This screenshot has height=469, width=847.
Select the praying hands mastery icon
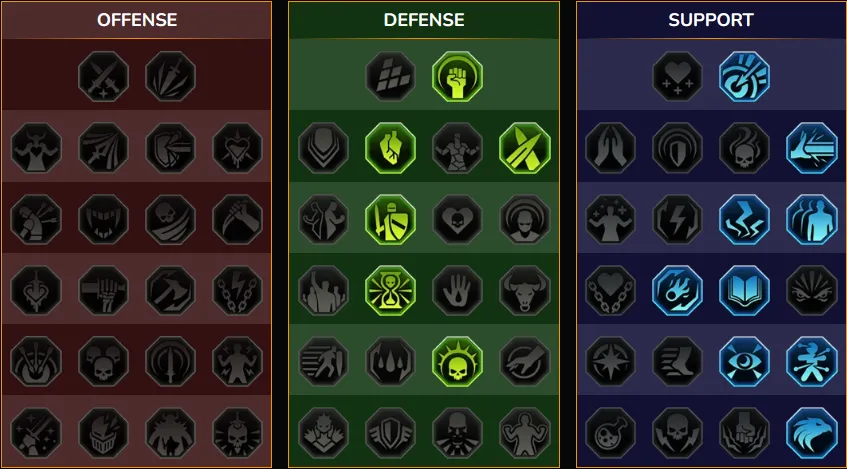(x=610, y=148)
